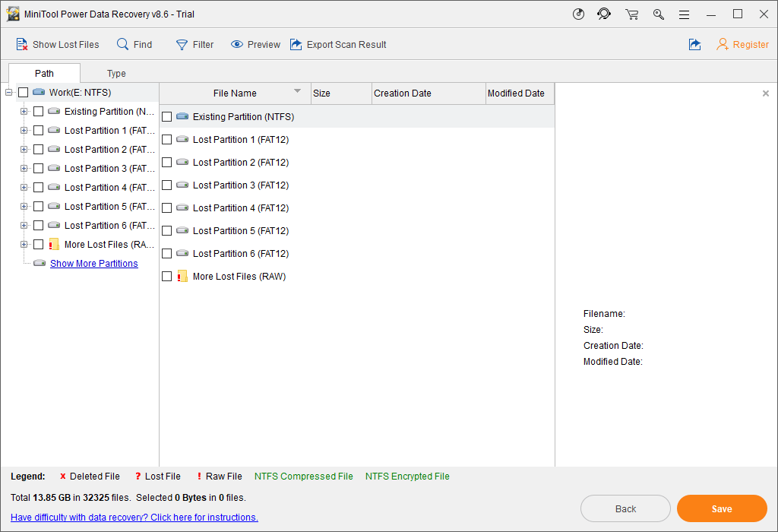The image size is (778, 532).
Task: Tick Existing Partition (NTFS) checkbox in file list
Action: pos(166,116)
